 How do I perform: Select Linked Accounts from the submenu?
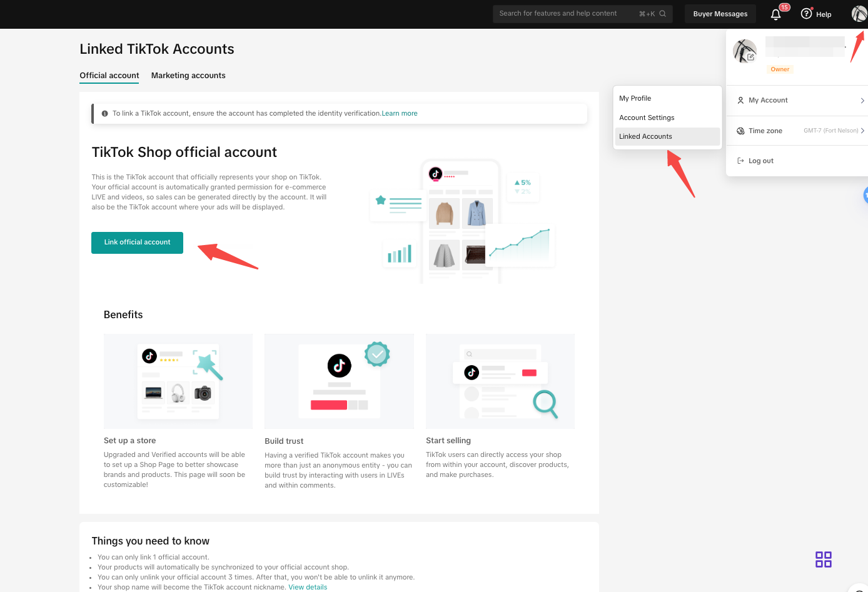pos(667,136)
